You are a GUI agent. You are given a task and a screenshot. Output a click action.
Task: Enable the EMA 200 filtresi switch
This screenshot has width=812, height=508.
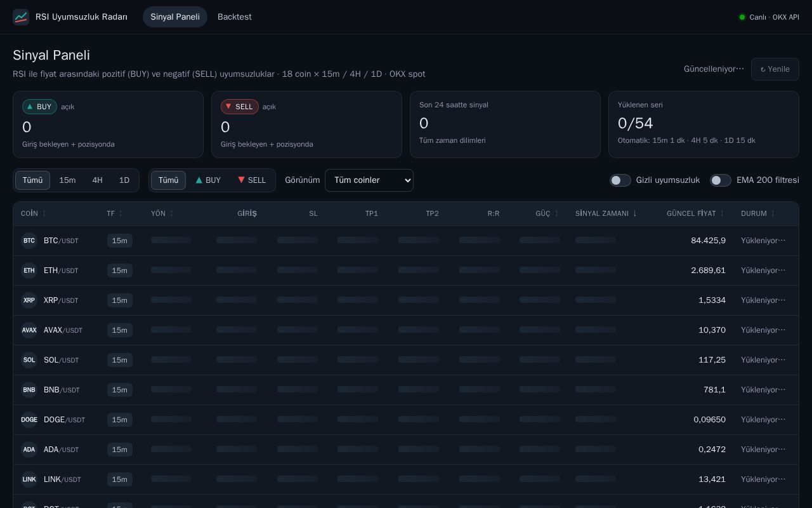click(x=721, y=180)
